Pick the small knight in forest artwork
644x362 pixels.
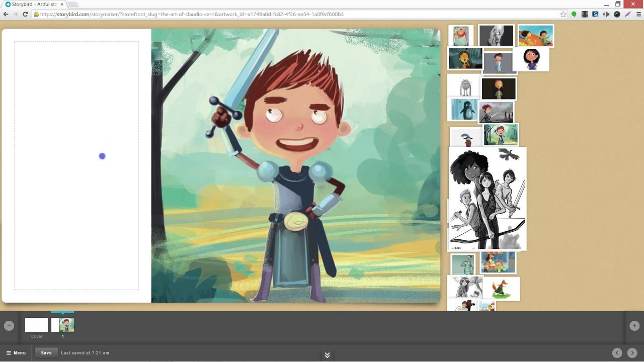[x=501, y=134]
